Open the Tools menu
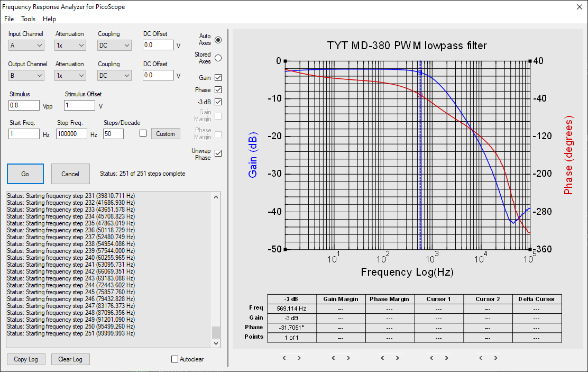Screen dimensions: 588x372 (28, 19)
